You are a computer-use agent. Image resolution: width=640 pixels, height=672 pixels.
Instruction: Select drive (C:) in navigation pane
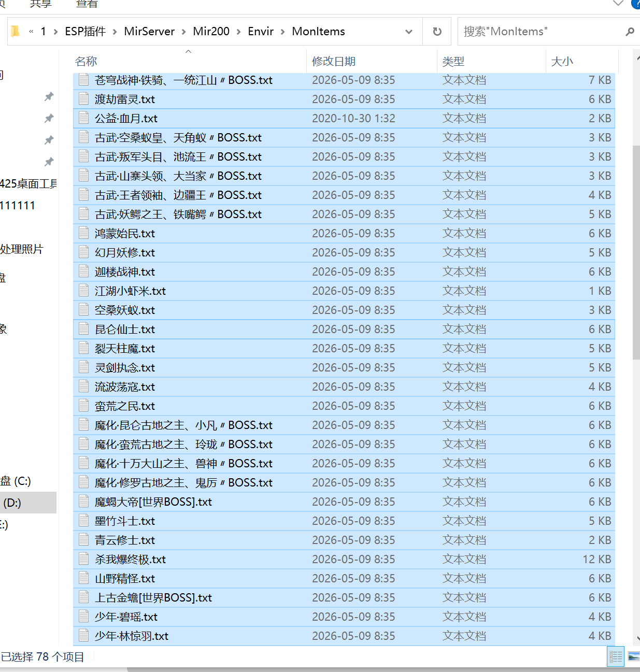point(16,481)
